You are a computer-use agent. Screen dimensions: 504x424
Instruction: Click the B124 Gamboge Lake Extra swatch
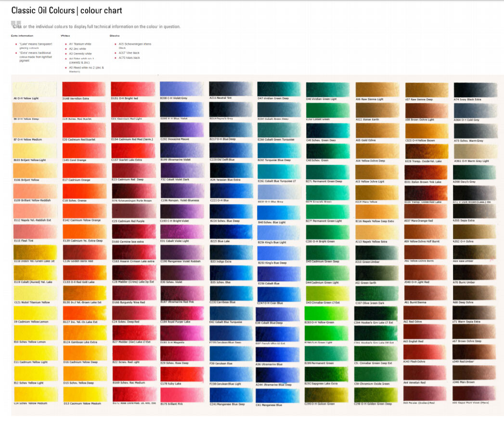point(85,333)
